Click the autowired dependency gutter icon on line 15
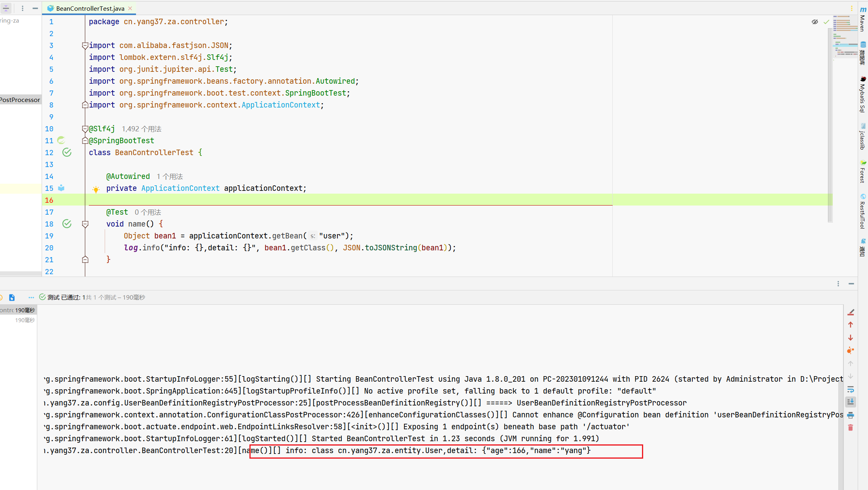Screen dimensions: 868x490 (x=61, y=188)
